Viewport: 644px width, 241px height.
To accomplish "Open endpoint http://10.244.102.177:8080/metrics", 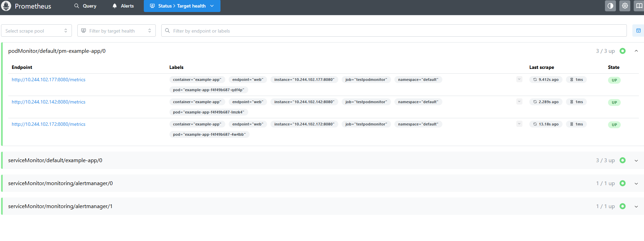I will (49, 80).
